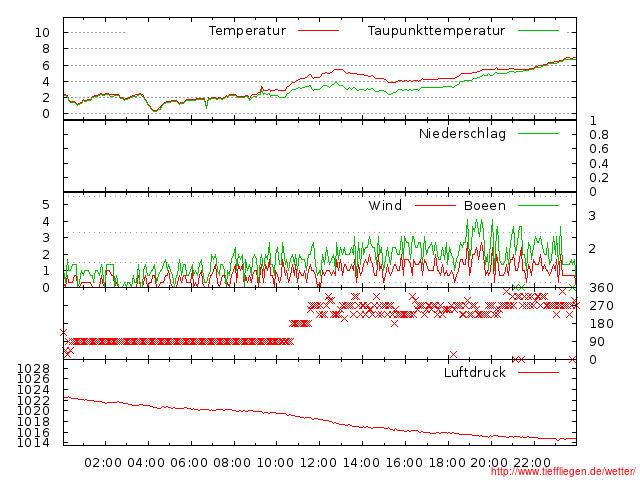The height and width of the screenshot is (480, 640).
Task: Open the tieffliegen.de/wetter link
Action: coord(563,472)
